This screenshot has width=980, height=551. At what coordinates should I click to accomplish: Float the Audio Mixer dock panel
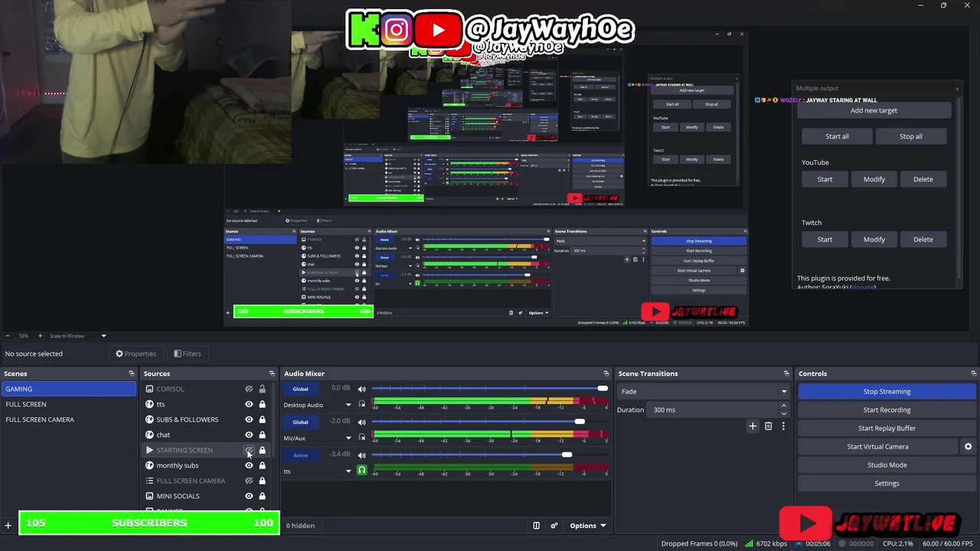point(606,373)
